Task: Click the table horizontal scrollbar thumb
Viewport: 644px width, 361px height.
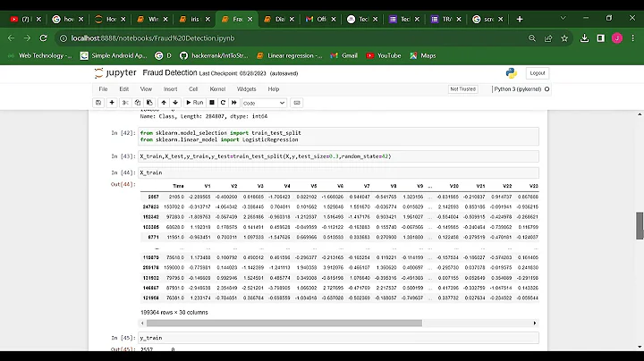Action: coord(284,323)
